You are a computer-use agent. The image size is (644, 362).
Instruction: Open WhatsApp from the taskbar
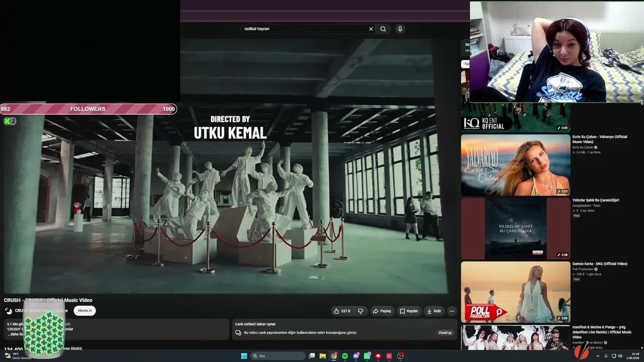point(367,356)
